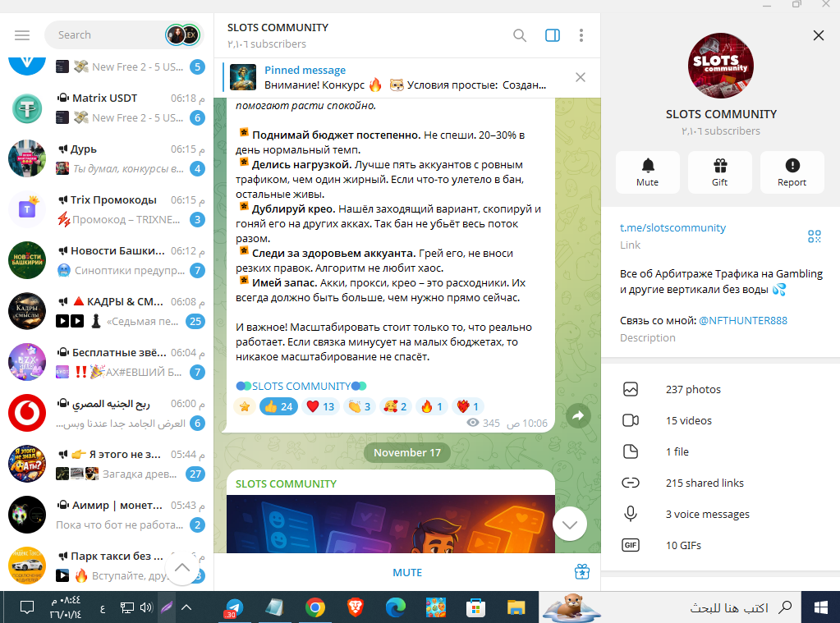Open the image post under November 17
This screenshot has height=623, width=840.
[391, 524]
